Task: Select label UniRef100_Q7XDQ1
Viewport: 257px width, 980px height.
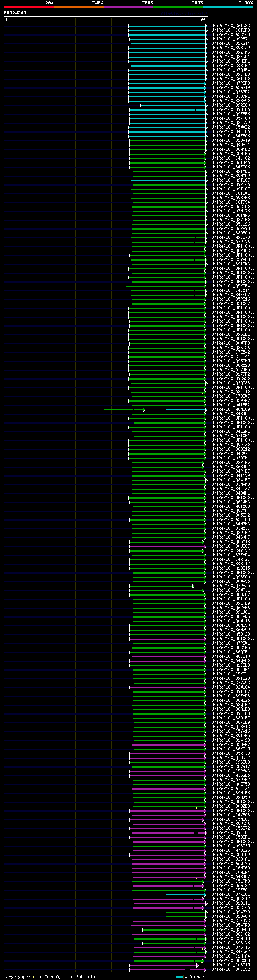Action: click(230, 894)
